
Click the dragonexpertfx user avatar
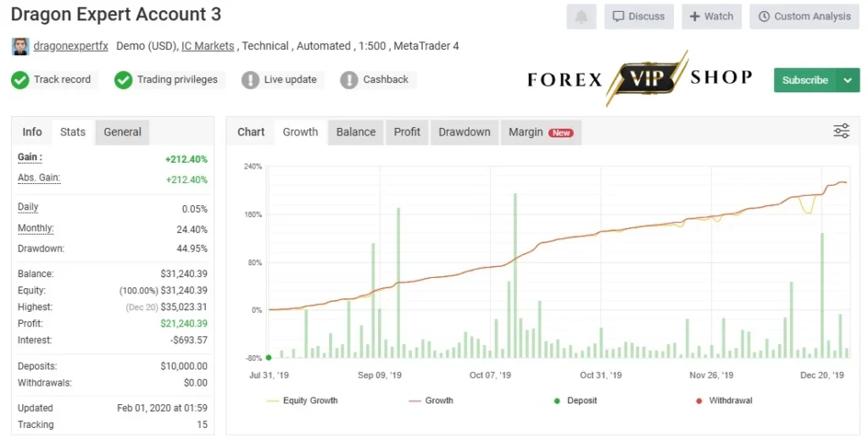coord(20,47)
